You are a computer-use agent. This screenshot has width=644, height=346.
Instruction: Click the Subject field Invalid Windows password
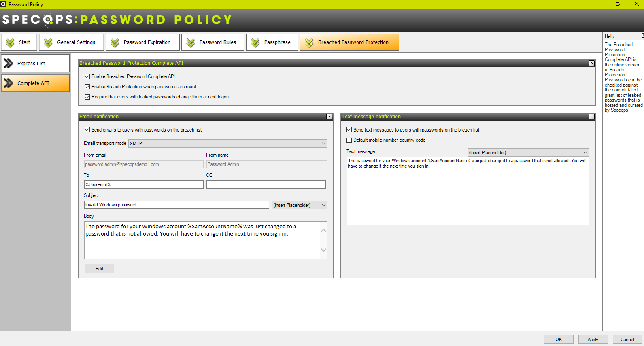click(176, 205)
